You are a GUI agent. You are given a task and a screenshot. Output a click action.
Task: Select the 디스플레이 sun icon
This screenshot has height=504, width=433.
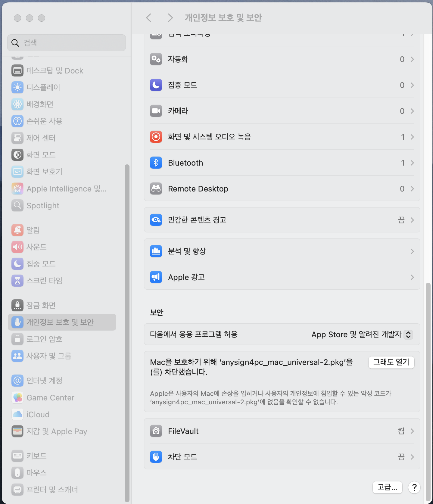point(17,88)
